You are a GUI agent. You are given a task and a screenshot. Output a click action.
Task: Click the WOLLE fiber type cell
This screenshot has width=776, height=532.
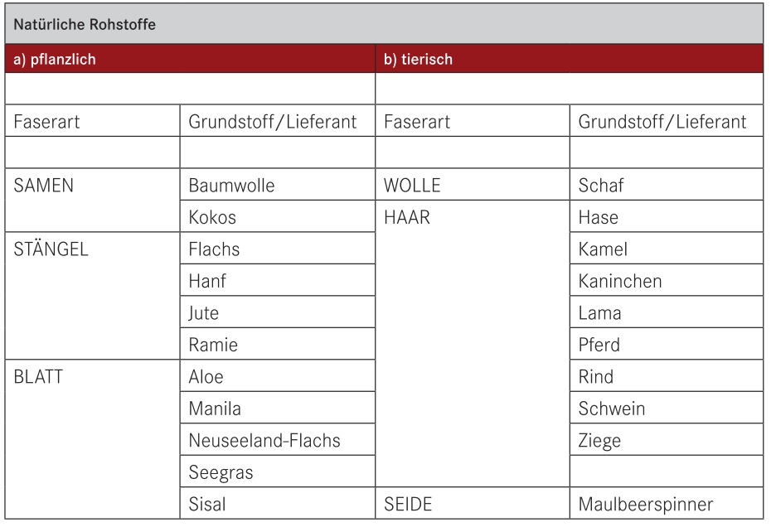473,185
